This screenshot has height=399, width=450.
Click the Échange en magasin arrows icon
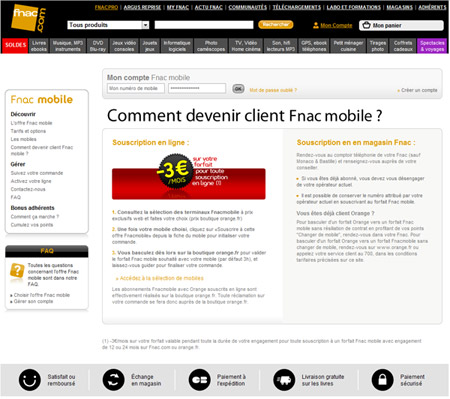tap(113, 380)
